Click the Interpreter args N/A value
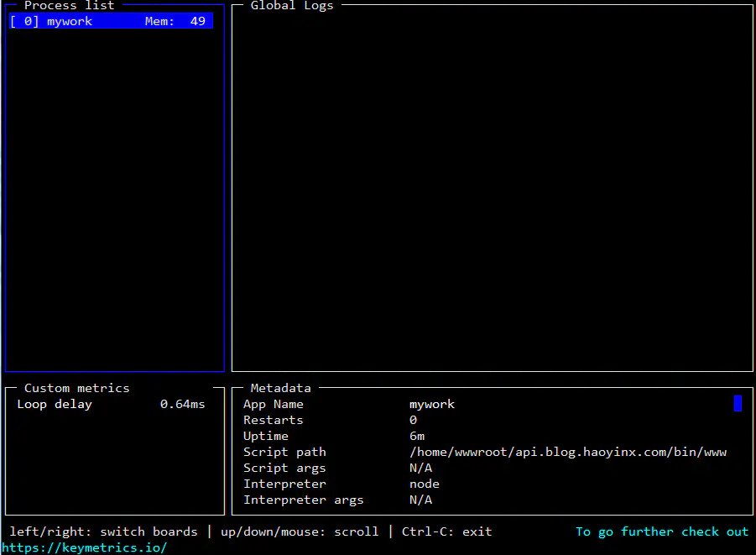 (421, 500)
